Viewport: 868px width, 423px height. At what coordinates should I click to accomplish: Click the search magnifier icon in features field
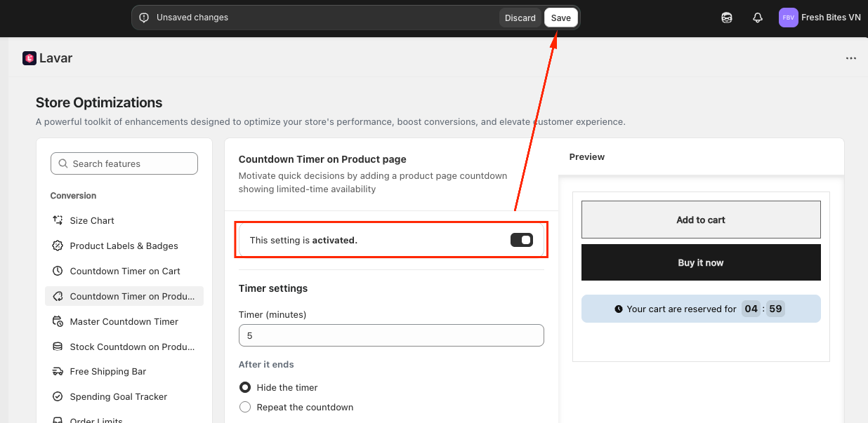(x=63, y=163)
